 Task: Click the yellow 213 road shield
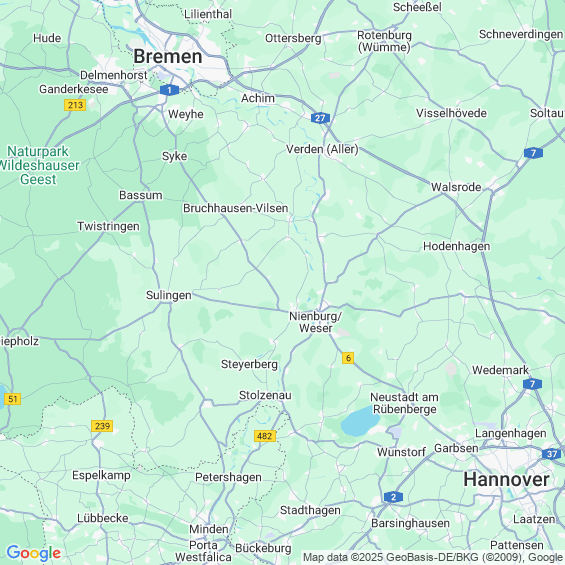point(75,105)
